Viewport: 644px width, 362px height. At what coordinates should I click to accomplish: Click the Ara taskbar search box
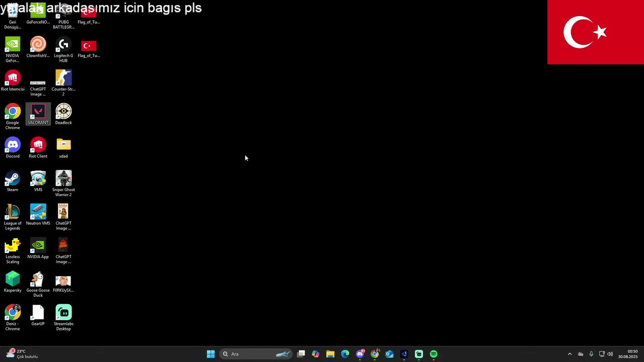256,354
